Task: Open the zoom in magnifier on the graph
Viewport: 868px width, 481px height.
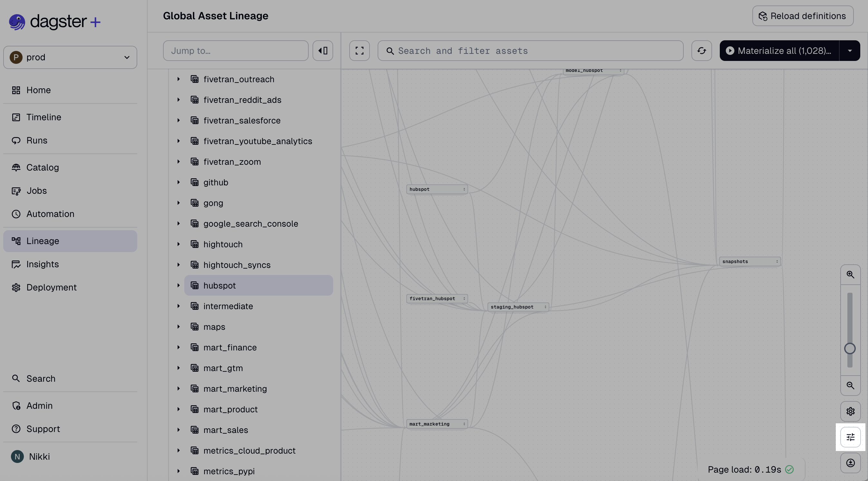Action: (851, 274)
